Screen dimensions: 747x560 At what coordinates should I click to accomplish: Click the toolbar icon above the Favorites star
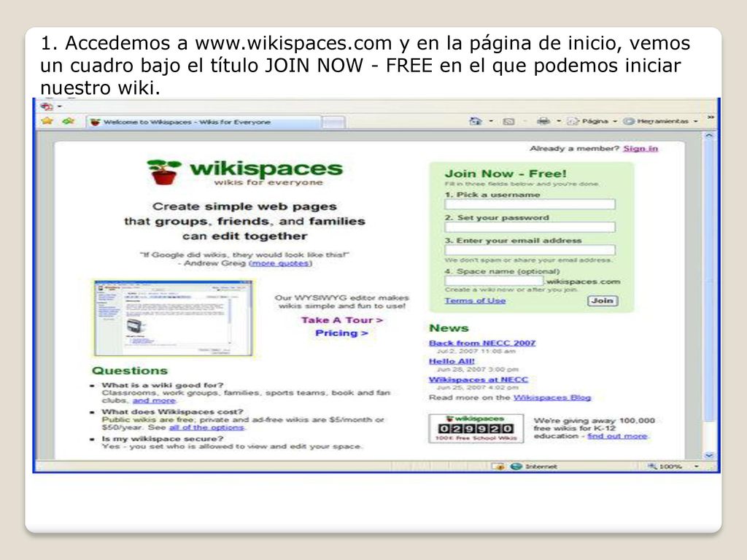pos(47,106)
